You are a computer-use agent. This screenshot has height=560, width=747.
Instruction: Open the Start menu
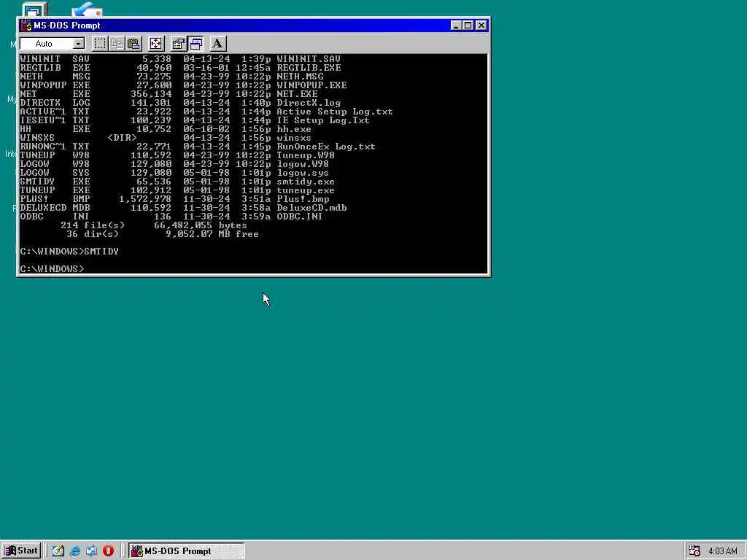click(x=21, y=551)
